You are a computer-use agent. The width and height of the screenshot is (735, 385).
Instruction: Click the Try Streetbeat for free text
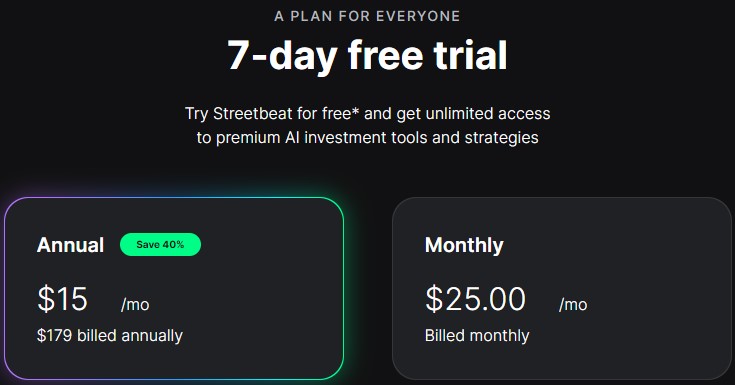coord(272,113)
